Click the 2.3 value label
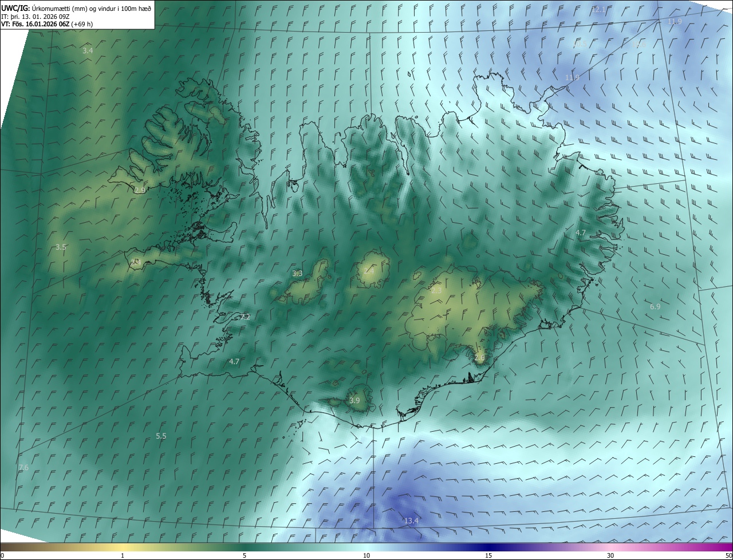The width and height of the screenshot is (733, 560). pos(436,291)
